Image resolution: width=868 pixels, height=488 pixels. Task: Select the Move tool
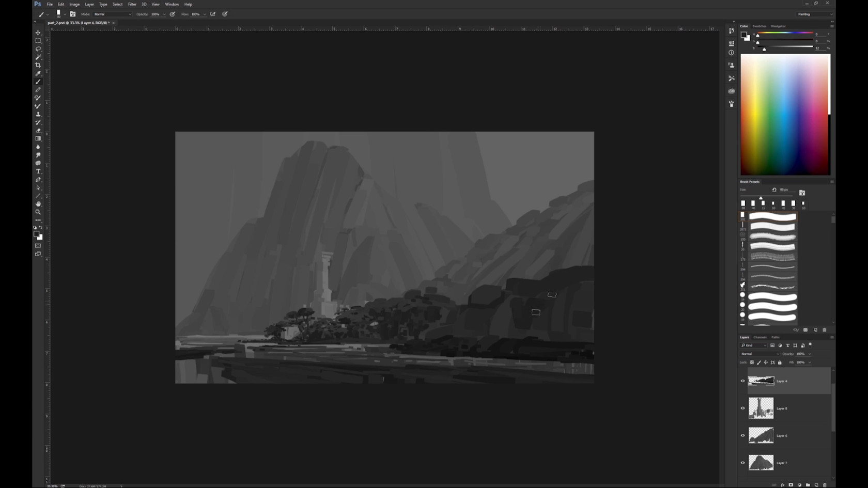pos(38,33)
